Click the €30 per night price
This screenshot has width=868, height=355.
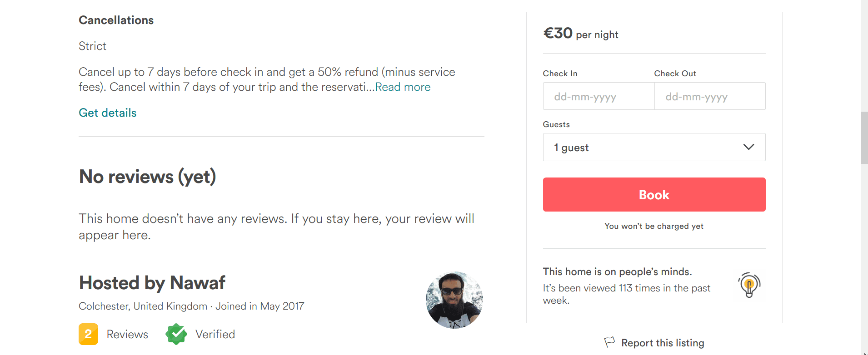[x=580, y=33]
